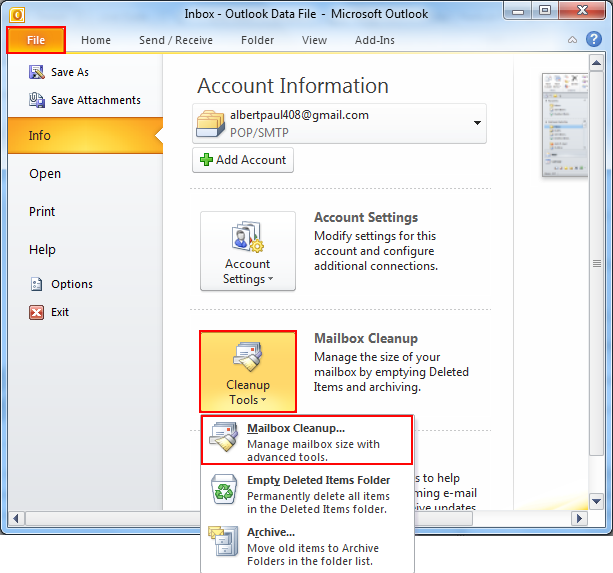Viewport: 613px width, 573px height.
Task: Click the horizontal scrollbar right arrow
Action: pos(579,519)
